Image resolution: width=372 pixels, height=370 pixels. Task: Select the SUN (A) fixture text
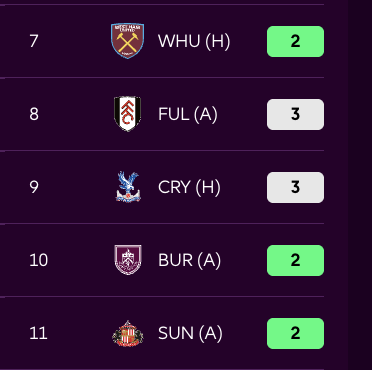[190, 333]
